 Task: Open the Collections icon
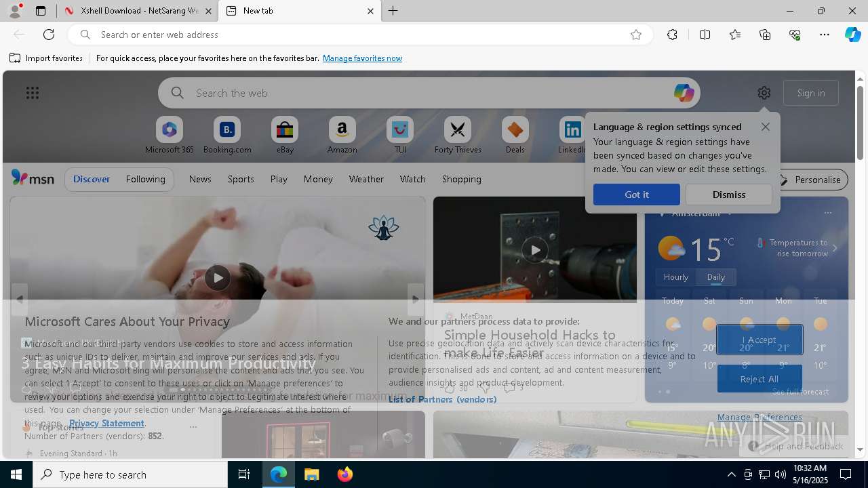click(765, 35)
